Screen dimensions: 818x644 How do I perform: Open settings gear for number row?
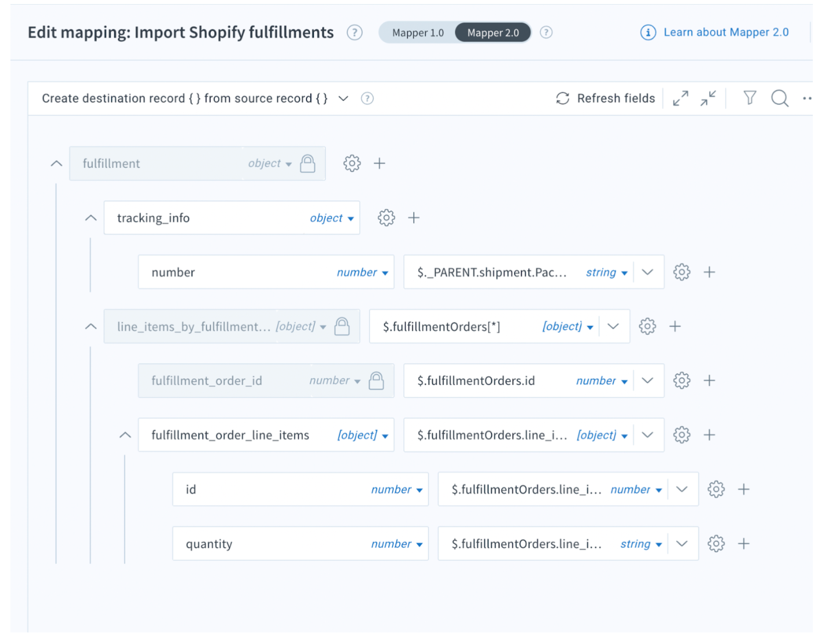click(x=682, y=272)
